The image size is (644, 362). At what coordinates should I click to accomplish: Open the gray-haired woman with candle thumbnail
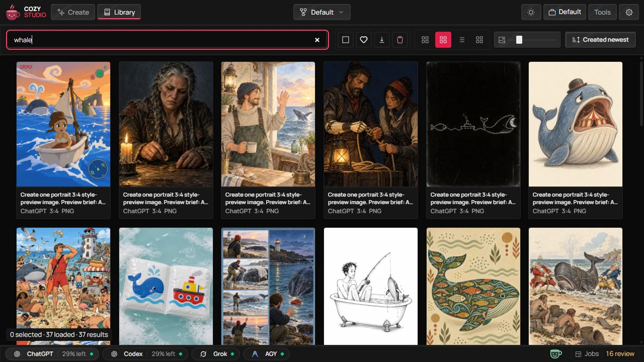[x=166, y=124]
